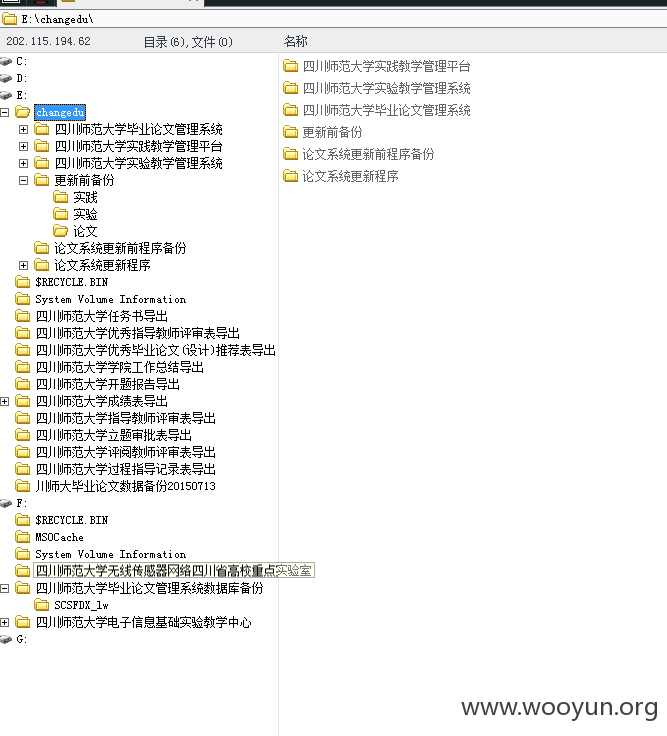
Task: Expand 四川师范大学实践教学管理平台 in tree
Action: coord(23,146)
